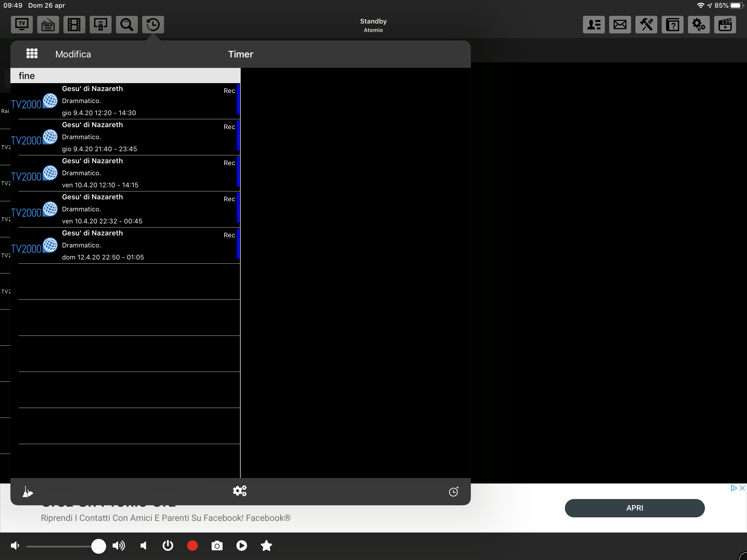Open the messages envelope icon

pyautogui.click(x=620, y=24)
